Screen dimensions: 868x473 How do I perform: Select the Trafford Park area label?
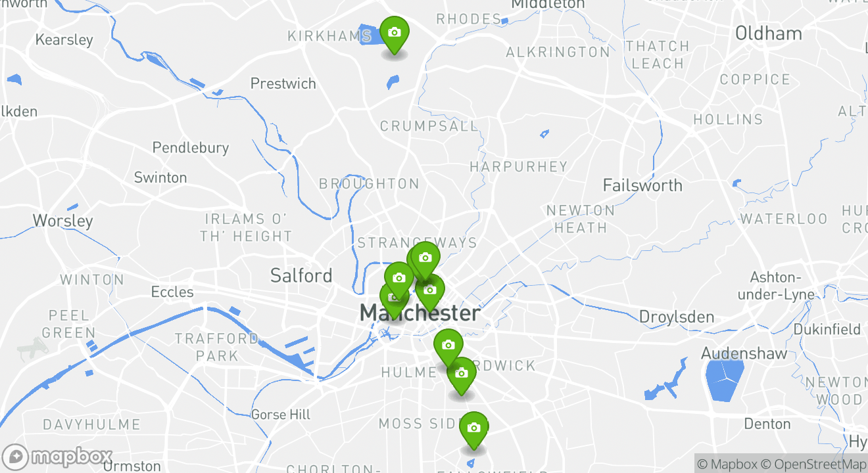click(x=216, y=348)
